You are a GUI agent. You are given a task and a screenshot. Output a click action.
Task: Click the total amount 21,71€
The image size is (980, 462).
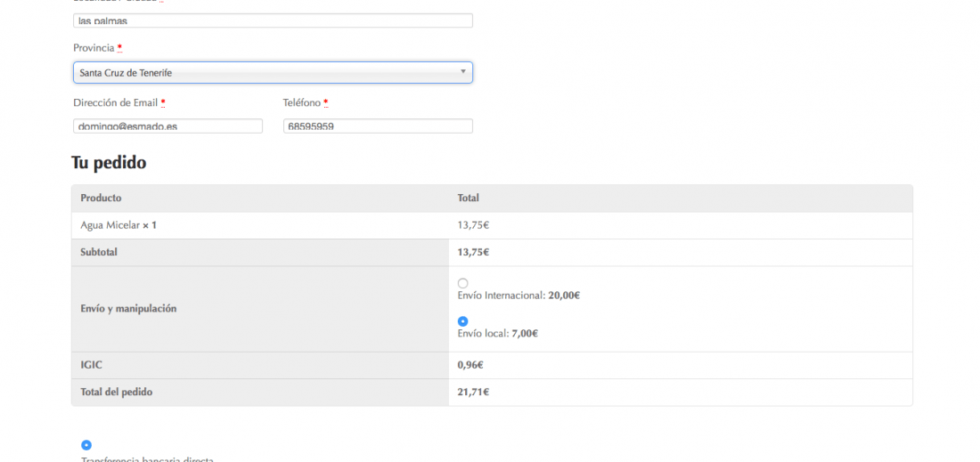[473, 393]
